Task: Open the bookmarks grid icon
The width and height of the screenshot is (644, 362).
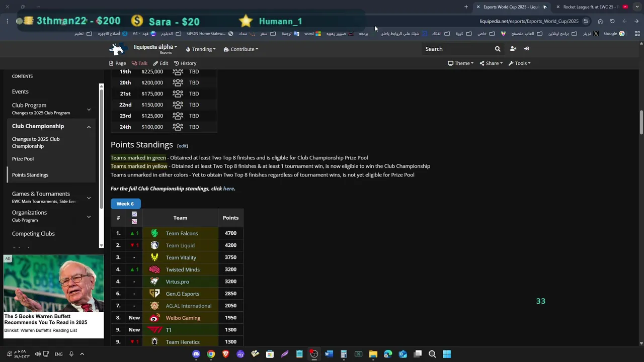Action: (x=637, y=34)
